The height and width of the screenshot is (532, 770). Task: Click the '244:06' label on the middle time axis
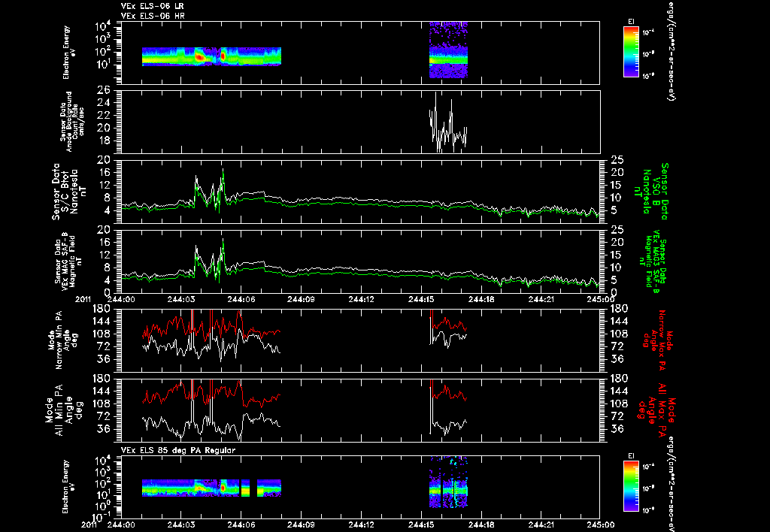click(x=241, y=299)
